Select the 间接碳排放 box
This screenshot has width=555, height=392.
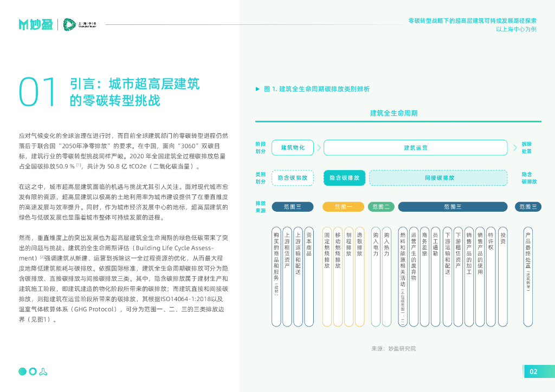coord(438,178)
